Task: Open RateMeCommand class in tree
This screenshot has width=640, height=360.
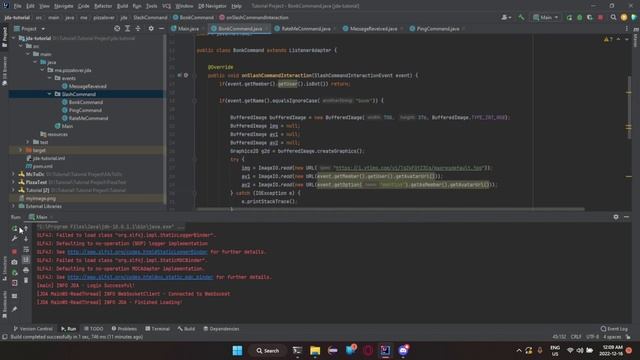Action: tap(85, 118)
